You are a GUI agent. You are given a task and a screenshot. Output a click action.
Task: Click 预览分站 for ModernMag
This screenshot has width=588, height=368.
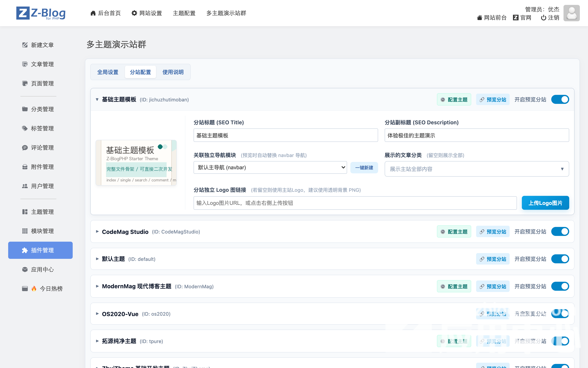tap(493, 286)
